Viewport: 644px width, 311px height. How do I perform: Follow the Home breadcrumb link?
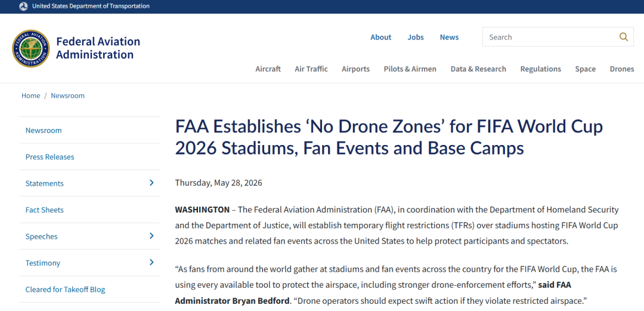(31, 96)
